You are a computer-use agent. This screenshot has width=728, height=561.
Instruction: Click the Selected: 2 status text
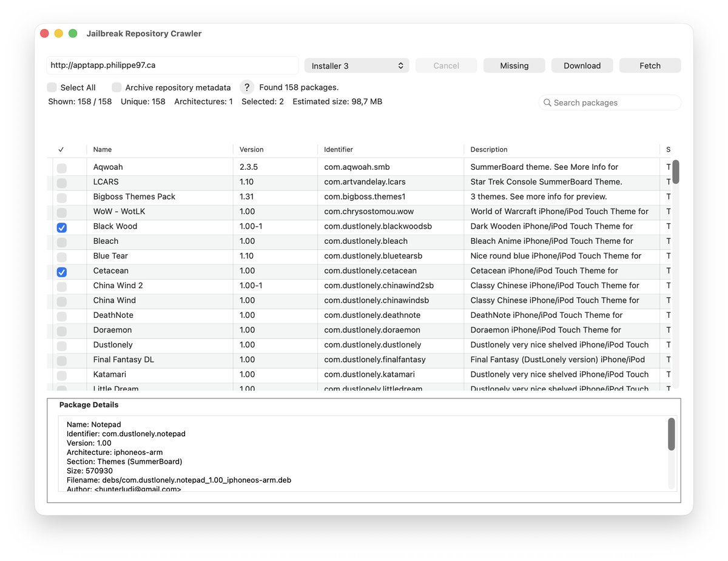pos(263,102)
